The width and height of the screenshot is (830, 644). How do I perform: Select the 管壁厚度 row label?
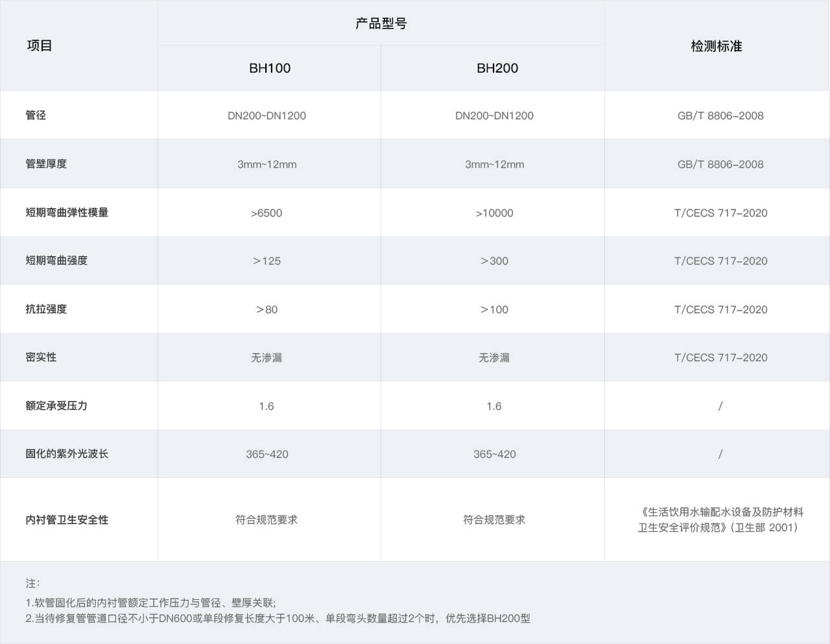46,164
